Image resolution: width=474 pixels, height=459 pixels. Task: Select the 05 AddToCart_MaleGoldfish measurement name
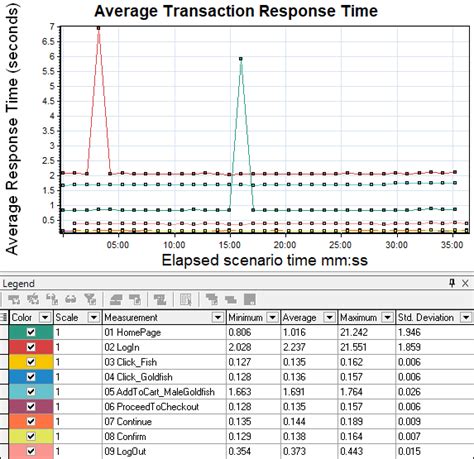(x=159, y=392)
